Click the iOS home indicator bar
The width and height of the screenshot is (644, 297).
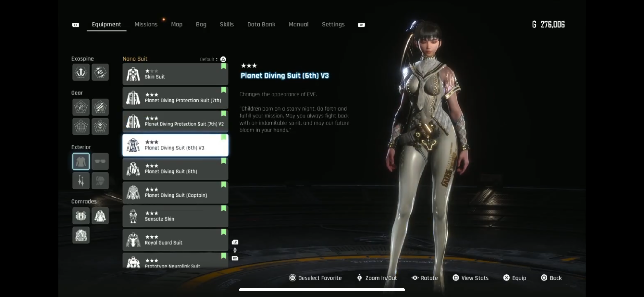[x=322, y=290]
